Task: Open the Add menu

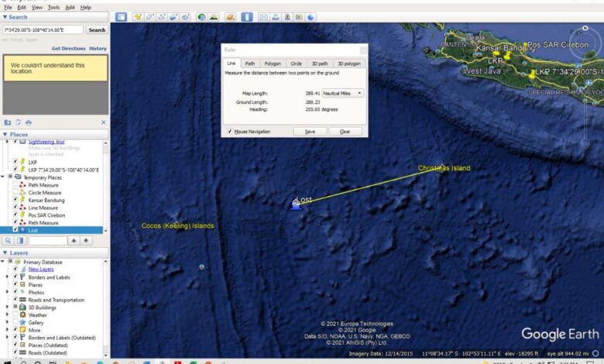Action: coord(70,7)
